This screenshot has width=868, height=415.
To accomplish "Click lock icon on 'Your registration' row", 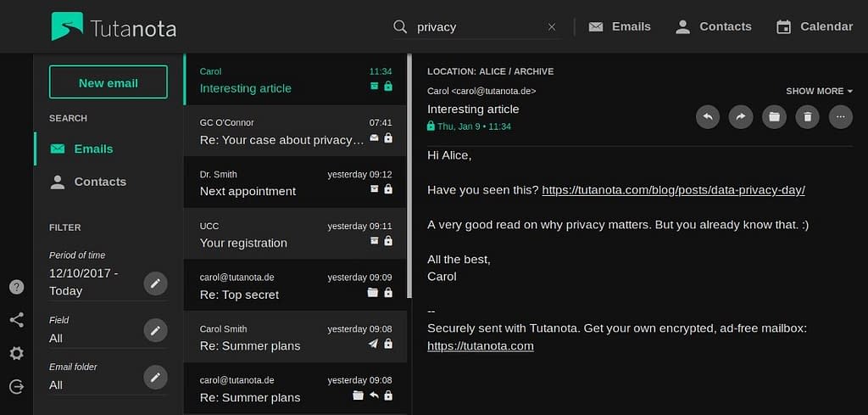I will click(388, 240).
